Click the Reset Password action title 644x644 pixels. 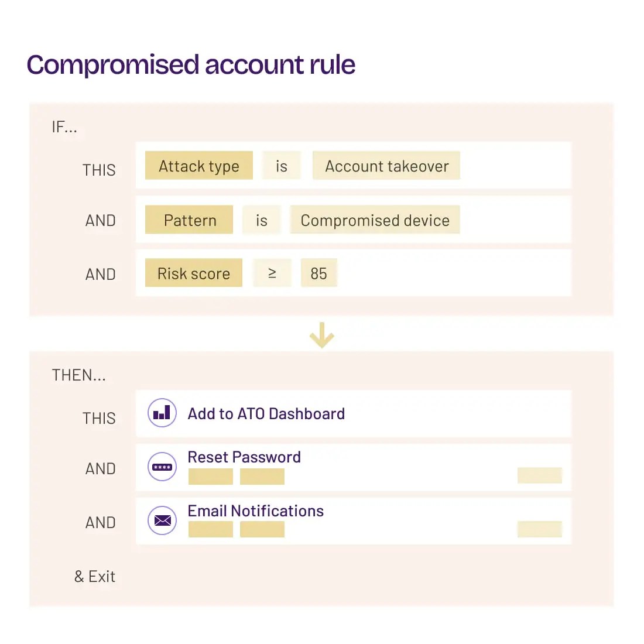tap(244, 457)
